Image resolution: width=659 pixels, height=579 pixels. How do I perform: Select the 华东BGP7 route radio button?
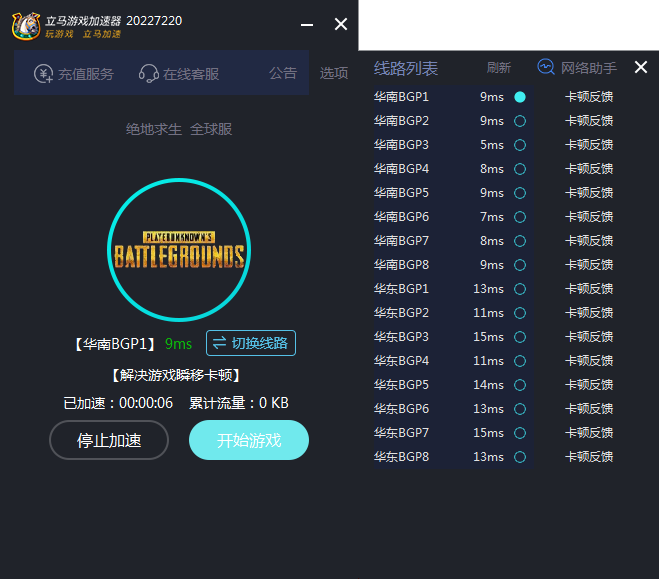[520, 433]
